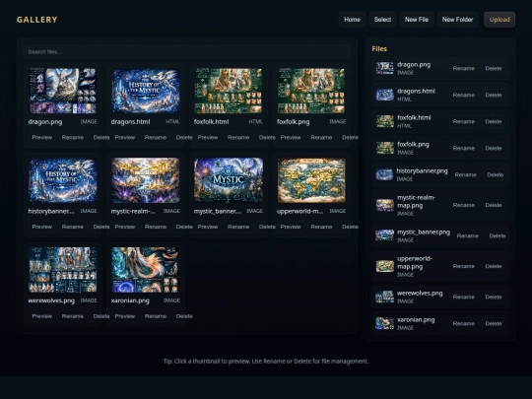Delete foxfolk.png from its grid card
Viewport: 532px width, 399px height.
[350, 137]
